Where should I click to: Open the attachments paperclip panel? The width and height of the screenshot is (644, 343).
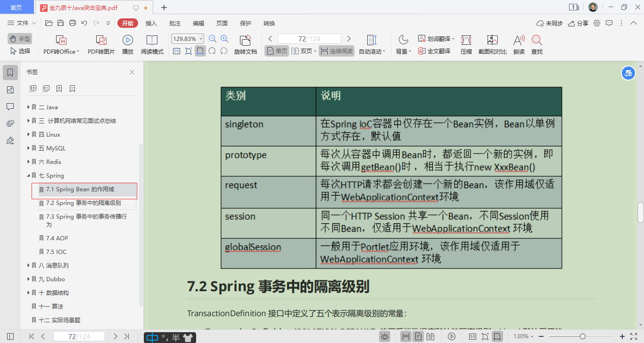(x=10, y=123)
